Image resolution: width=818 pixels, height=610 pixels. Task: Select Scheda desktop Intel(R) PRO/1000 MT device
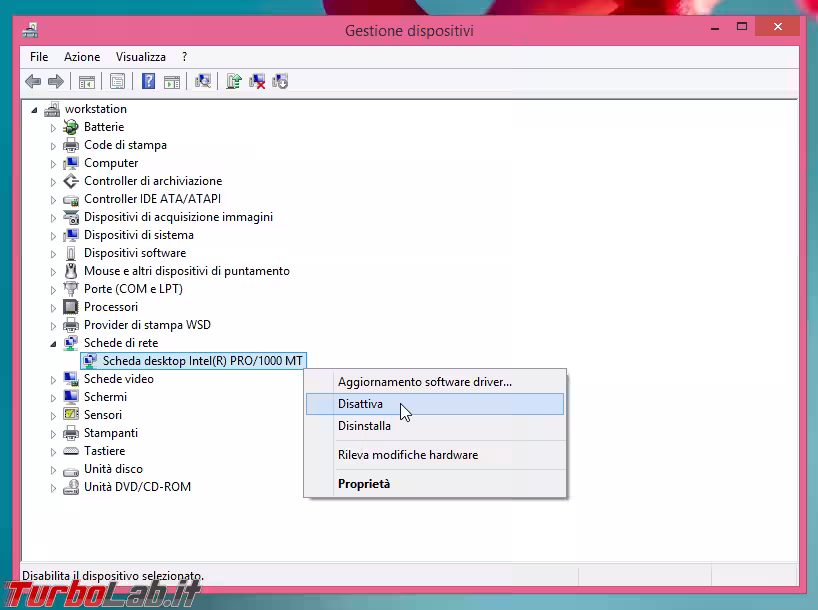click(202, 361)
